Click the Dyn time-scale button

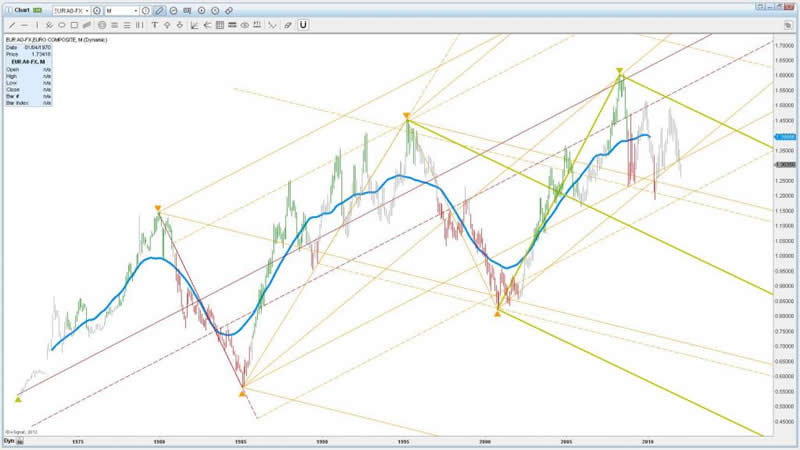(x=10, y=441)
